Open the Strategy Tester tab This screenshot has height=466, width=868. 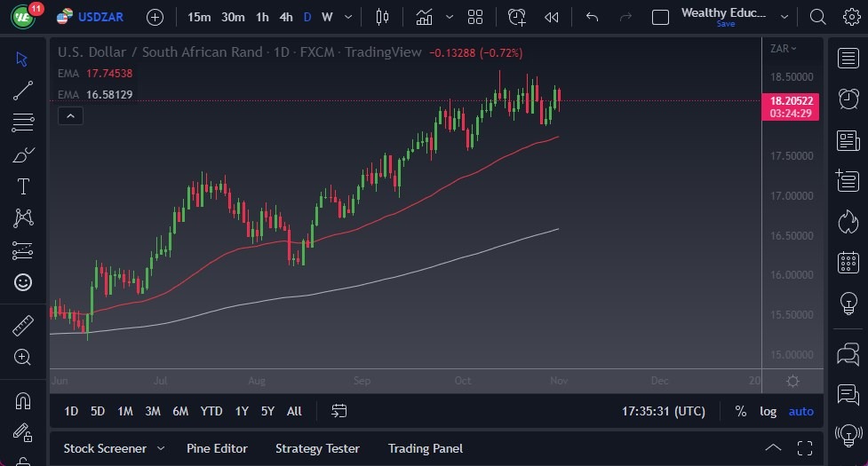tap(317, 448)
